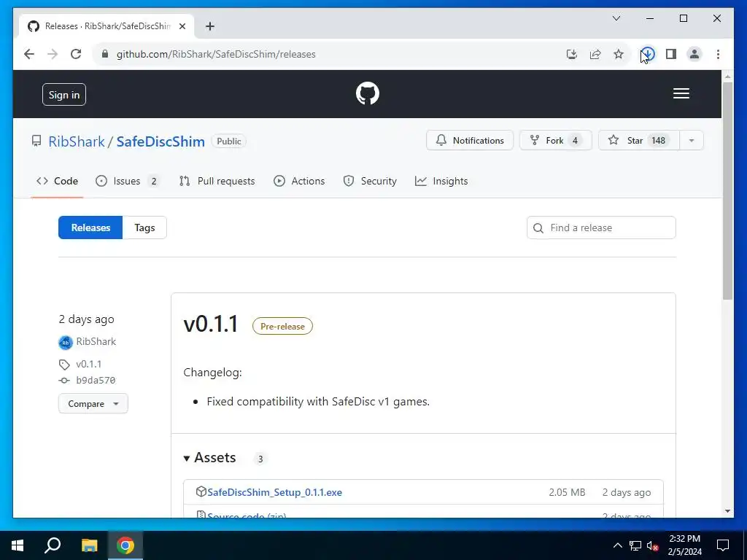Click the network icon in system tray

[x=635, y=545]
